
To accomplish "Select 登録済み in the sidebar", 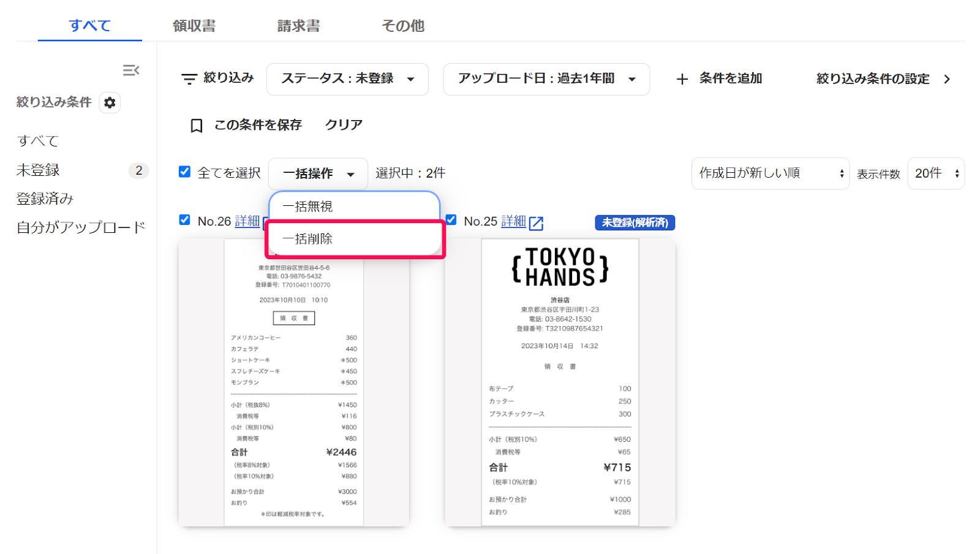I will click(x=45, y=199).
